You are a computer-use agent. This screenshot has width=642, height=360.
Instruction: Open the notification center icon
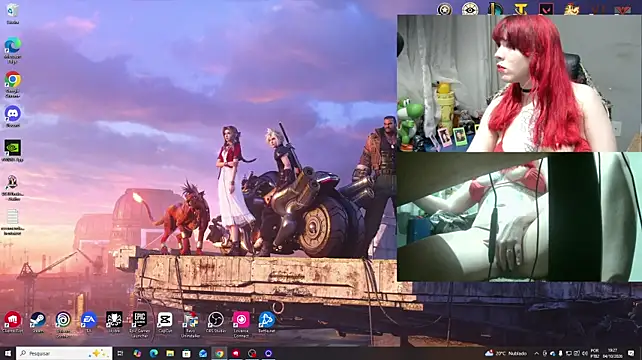pyautogui.click(x=631, y=353)
